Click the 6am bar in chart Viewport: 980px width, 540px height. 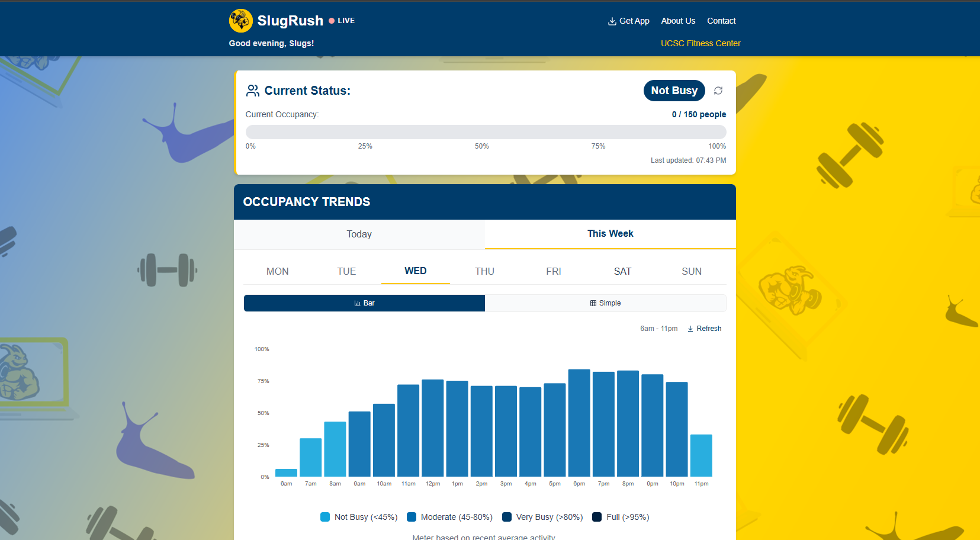(287, 473)
